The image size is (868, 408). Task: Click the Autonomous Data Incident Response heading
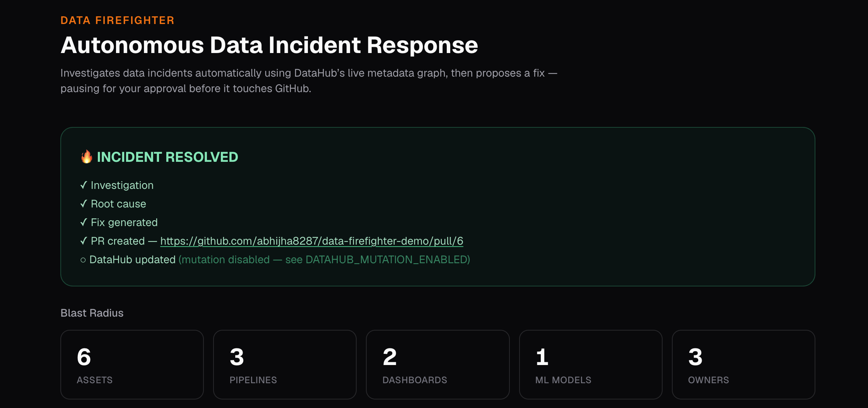tap(269, 45)
